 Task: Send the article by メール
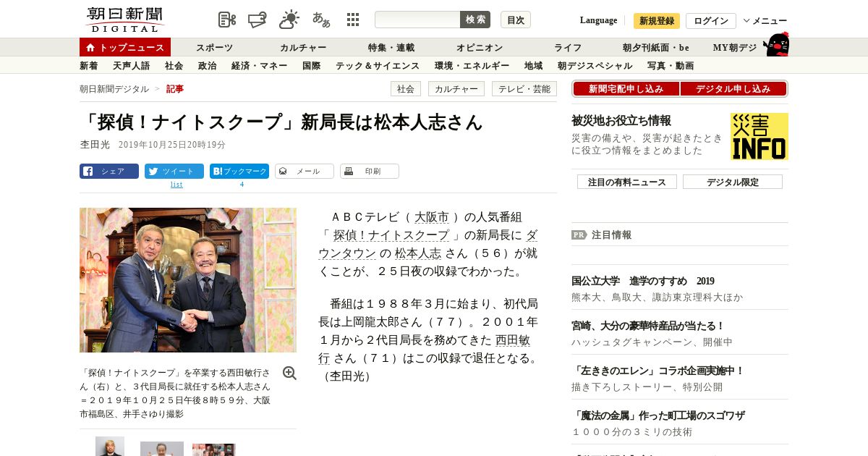click(305, 172)
